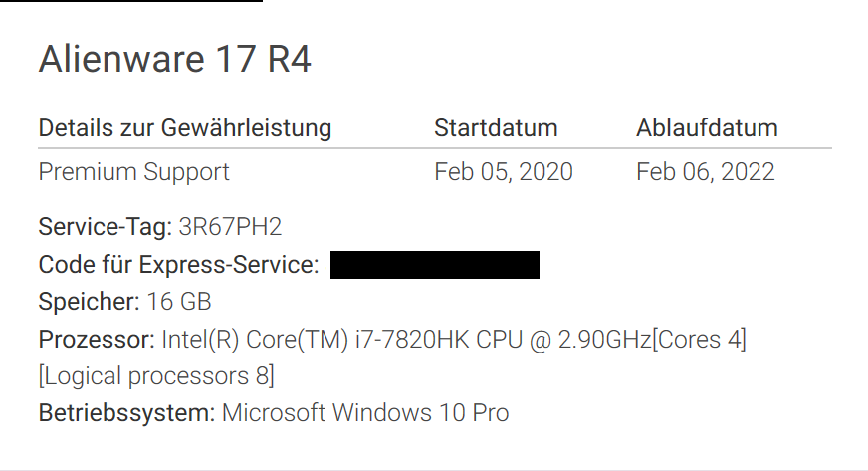
Task: Click the start date Feb 05, 2020
Action: pos(503,172)
